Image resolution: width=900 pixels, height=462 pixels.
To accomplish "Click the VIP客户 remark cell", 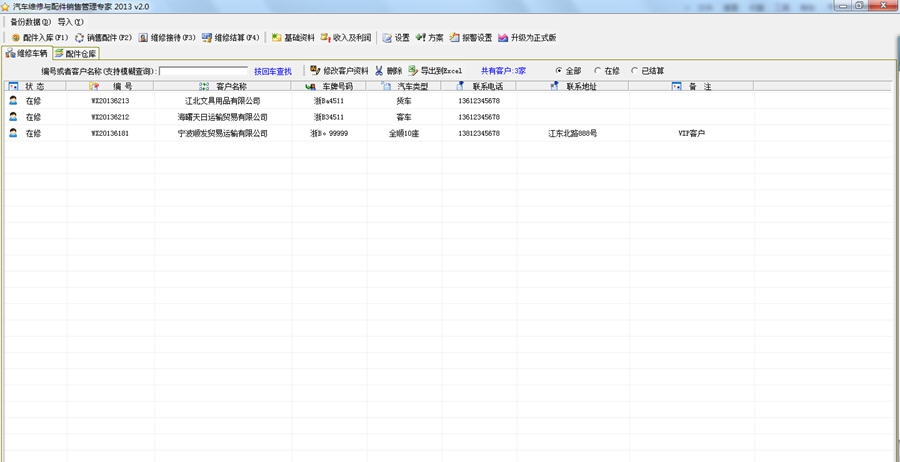I will pos(692,133).
